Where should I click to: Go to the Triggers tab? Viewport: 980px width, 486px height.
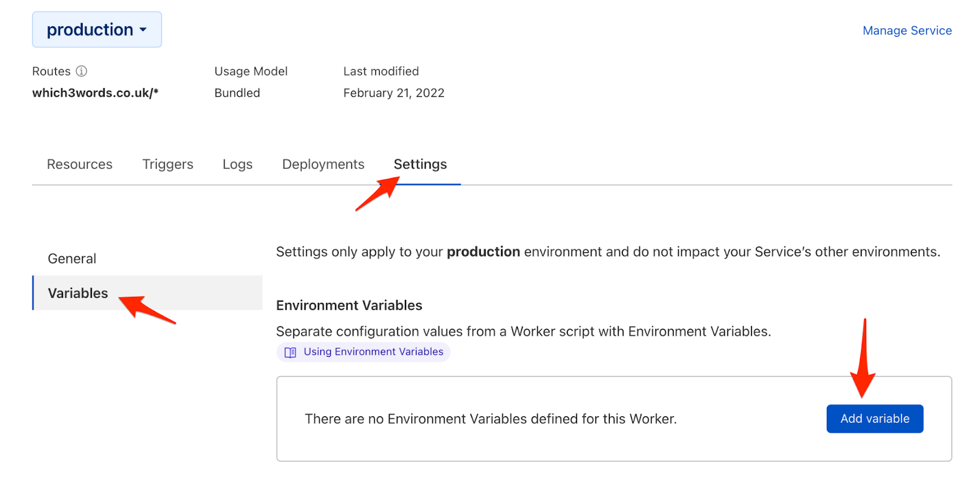pyautogui.click(x=168, y=164)
